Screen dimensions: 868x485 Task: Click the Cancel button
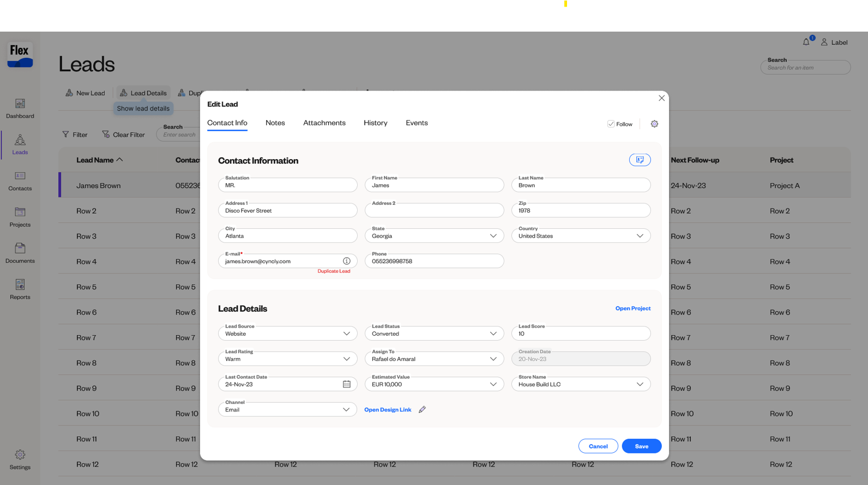598,446
